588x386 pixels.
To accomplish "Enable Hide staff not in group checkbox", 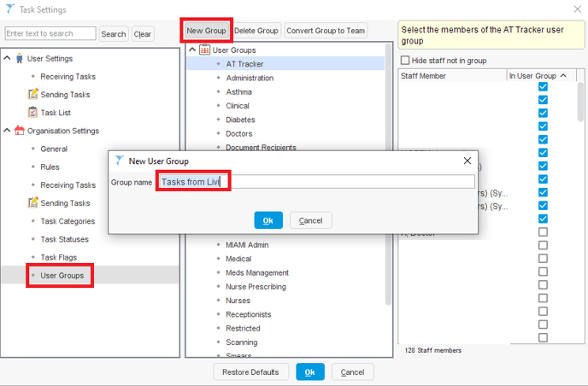I will tap(405, 61).
